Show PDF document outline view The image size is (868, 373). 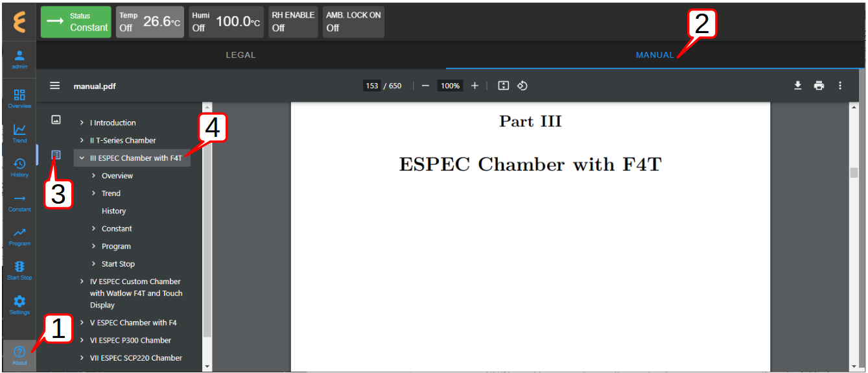click(x=56, y=155)
